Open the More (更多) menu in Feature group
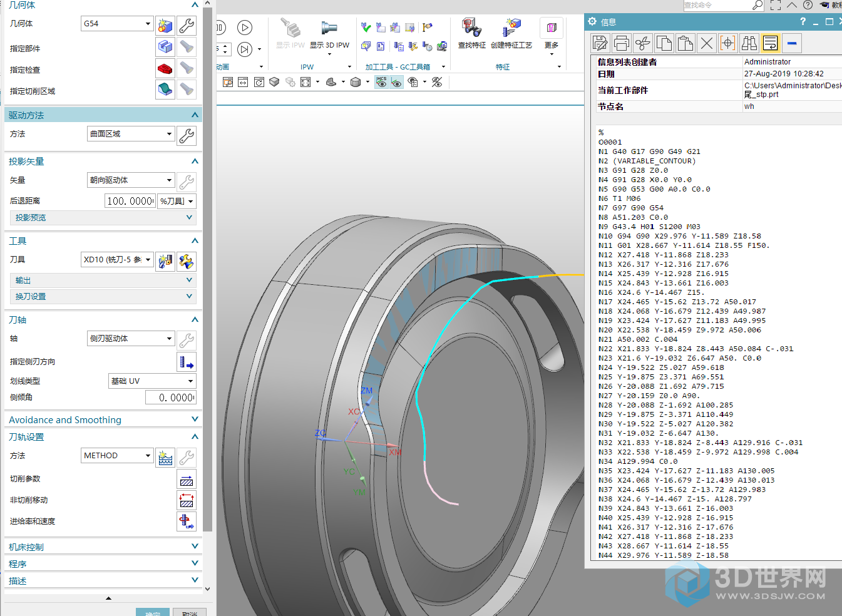 (552, 37)
